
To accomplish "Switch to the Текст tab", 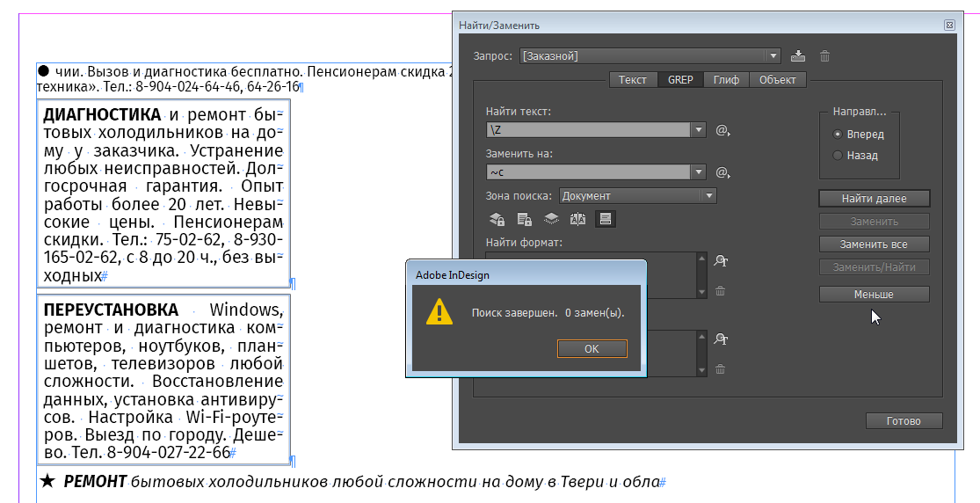I will pyautogui.click(x=632, y=80).
